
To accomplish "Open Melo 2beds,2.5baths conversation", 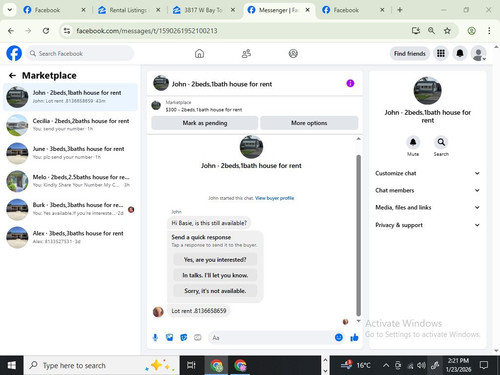I will 70,181.
